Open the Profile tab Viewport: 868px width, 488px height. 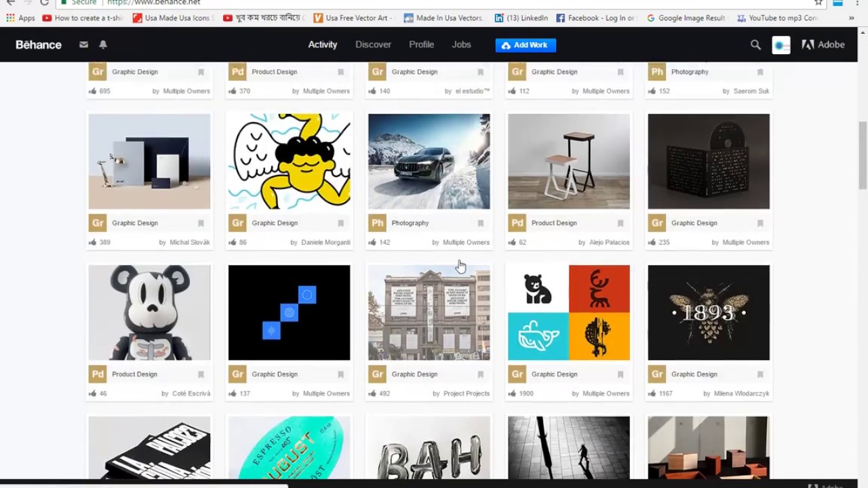(421, 45)
